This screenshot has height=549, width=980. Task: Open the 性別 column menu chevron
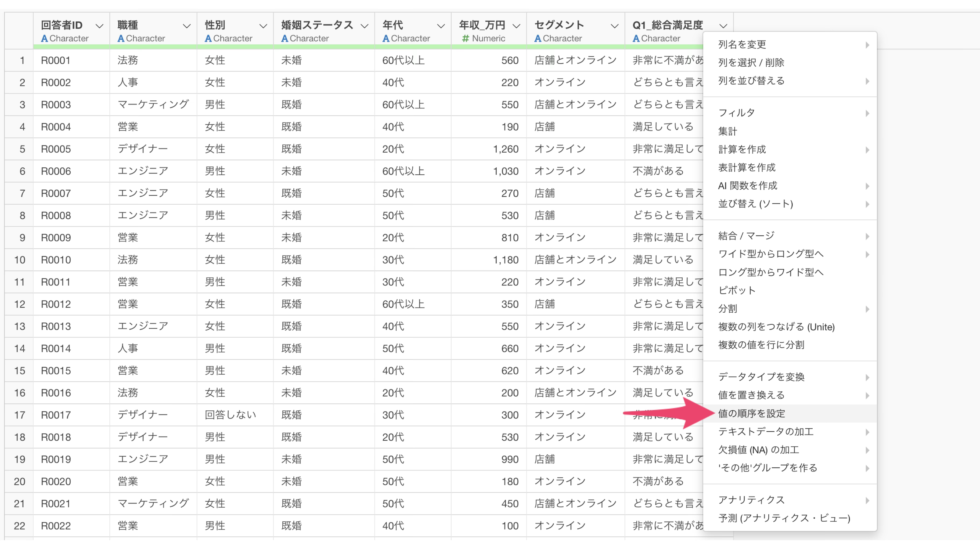(263, 26)
